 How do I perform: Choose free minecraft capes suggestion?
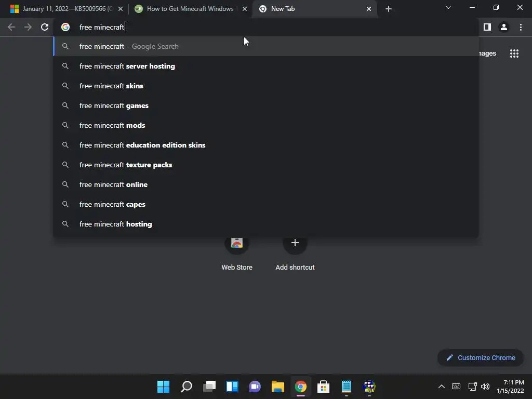click(265, 204)
